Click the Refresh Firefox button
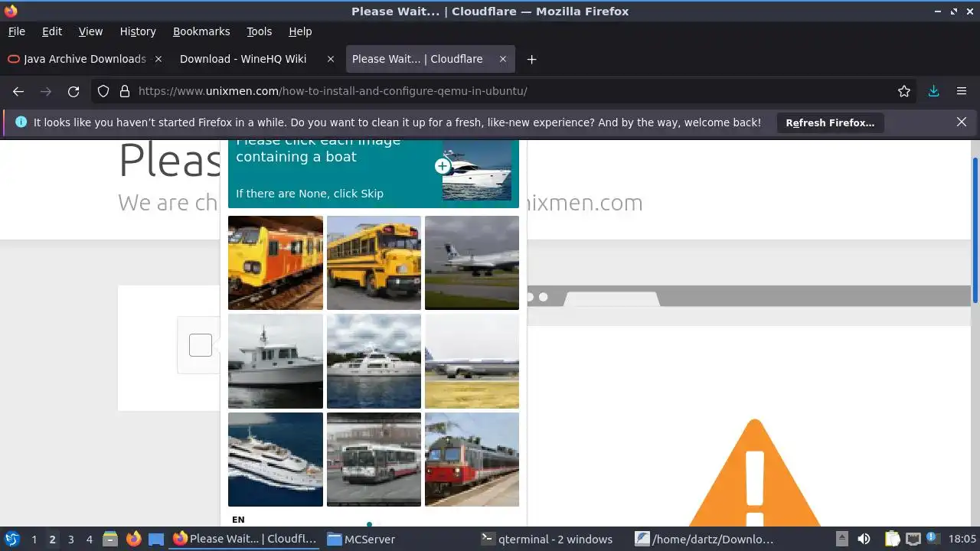Image resolution: width=980 pixels, height=551 pixels. [830, 122]
